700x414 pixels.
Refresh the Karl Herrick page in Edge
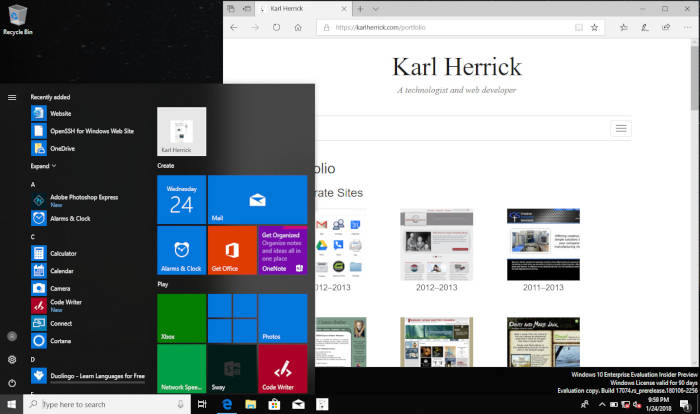coord(276,27)
